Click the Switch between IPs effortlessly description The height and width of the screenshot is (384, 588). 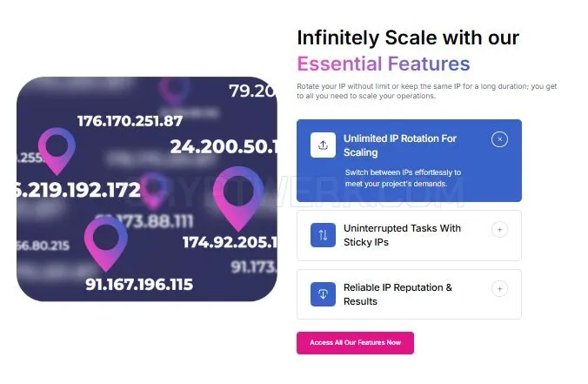(x=403, y=178)
